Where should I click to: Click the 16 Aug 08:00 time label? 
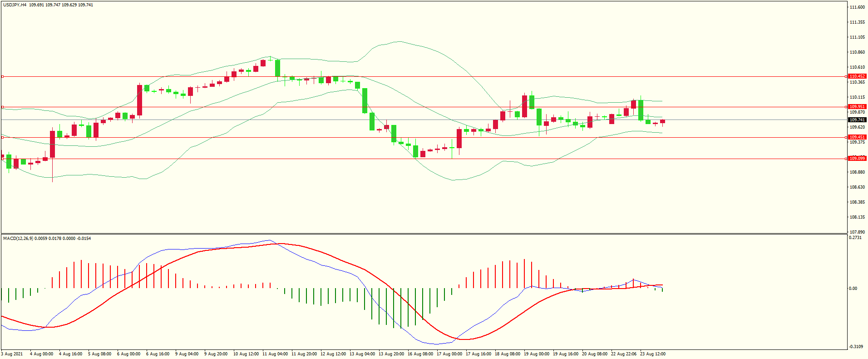click(x=420, y=354)
